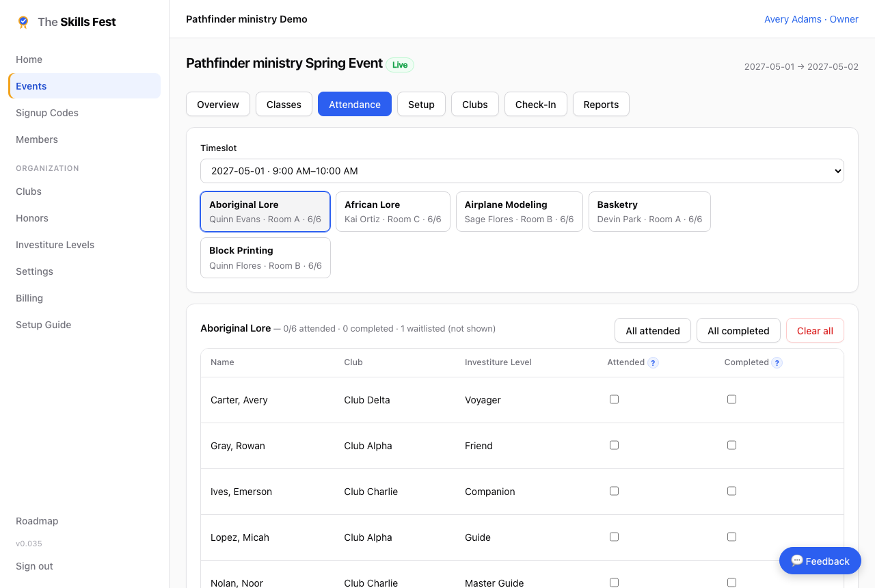Click Avery Adams · Owner profile link

(811, 19)
